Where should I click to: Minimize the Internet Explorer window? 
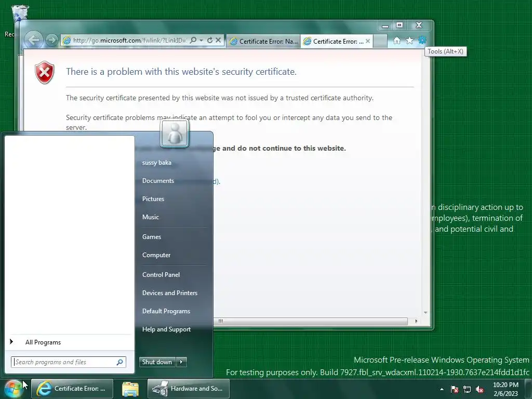(x=385, y=25)
